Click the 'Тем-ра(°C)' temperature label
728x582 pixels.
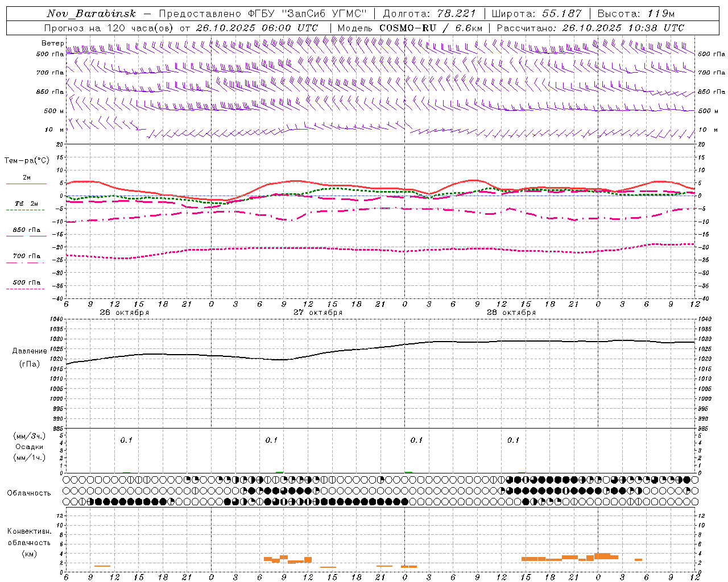(27, 161)
